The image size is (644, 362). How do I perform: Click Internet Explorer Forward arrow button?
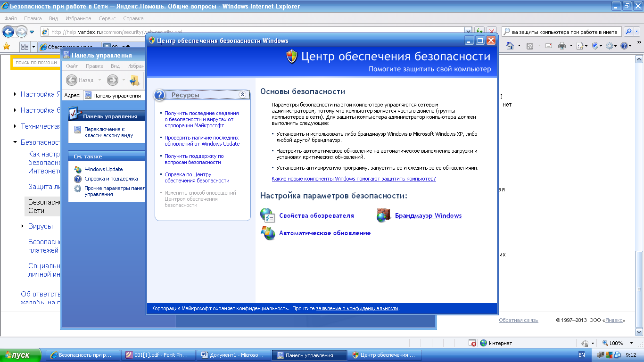(x=21, y=32)
